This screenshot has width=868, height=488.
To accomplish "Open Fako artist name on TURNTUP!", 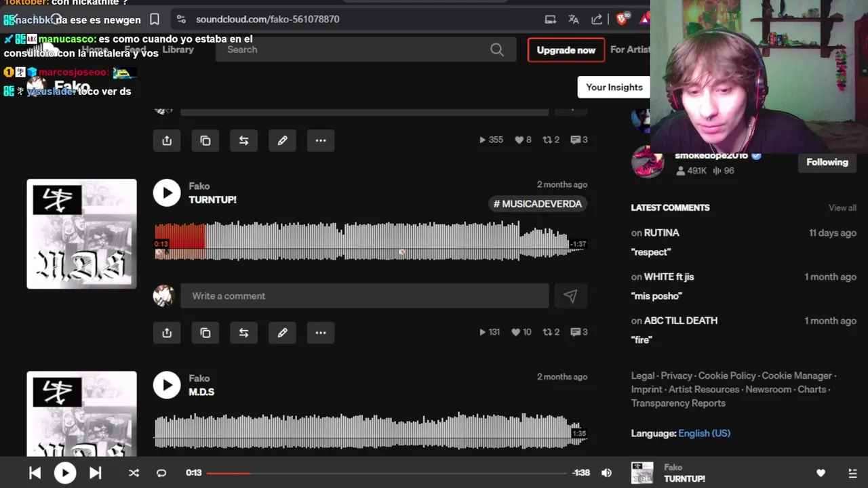I will [199, 186].
